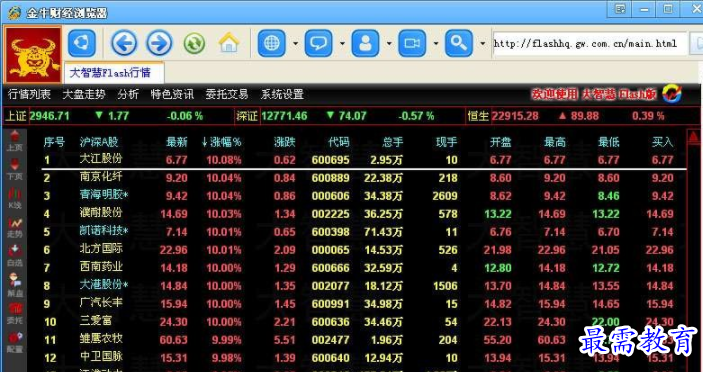Select stock row 凯诺科技*
The width and height of the screenshot is (703, 372).
pos(364,232)
